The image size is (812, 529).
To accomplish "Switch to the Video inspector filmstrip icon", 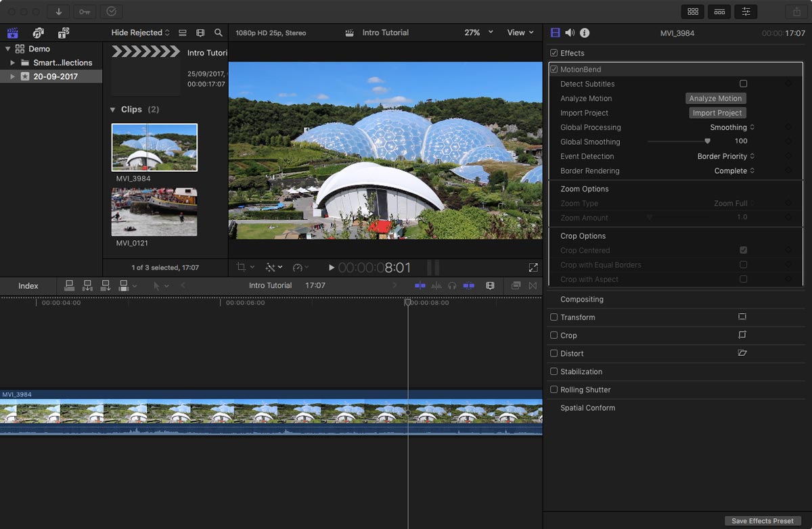I will tap(555, 32).
